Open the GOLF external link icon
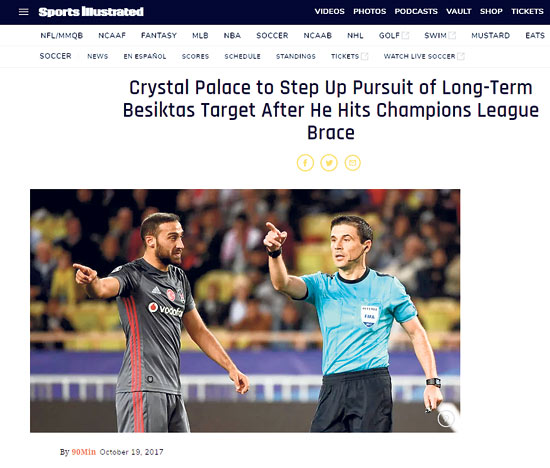This screenshot has height=468, width=550. pos(405,35)
